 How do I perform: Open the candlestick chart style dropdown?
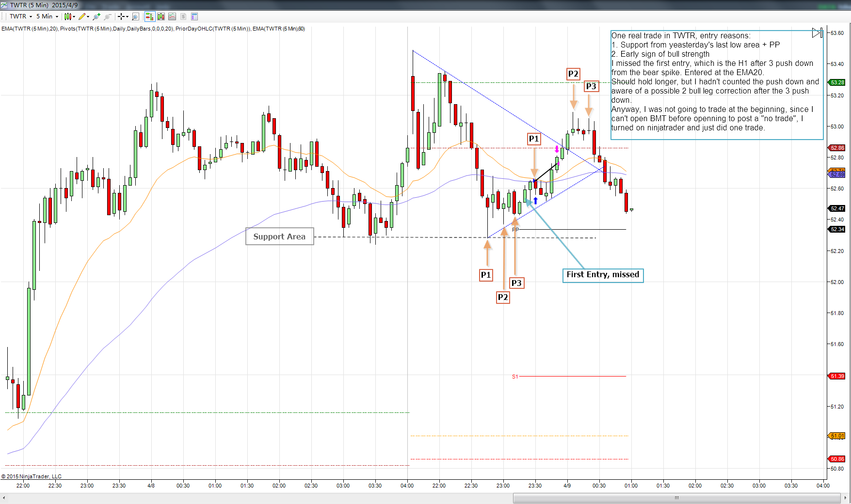pos(70,16)
